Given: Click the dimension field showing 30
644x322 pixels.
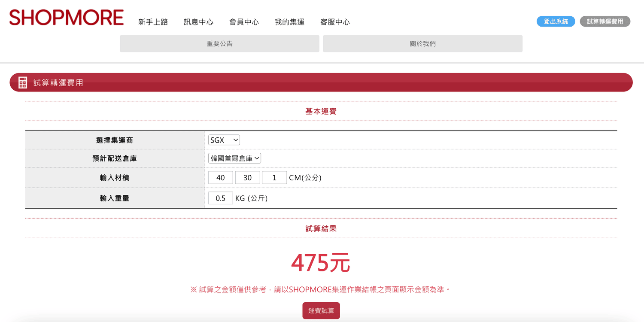Looking at the screenshot, I should coord(247,178).
